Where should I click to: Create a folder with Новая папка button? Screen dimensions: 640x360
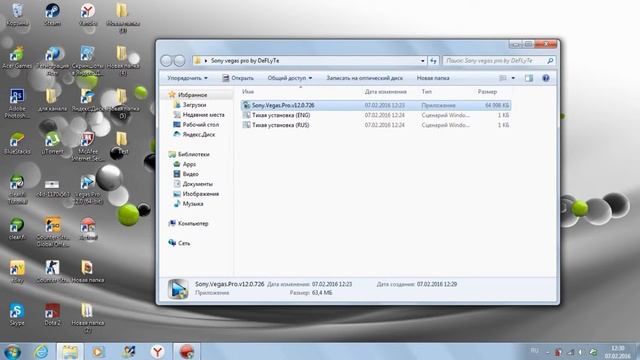[x=433, y=78]
